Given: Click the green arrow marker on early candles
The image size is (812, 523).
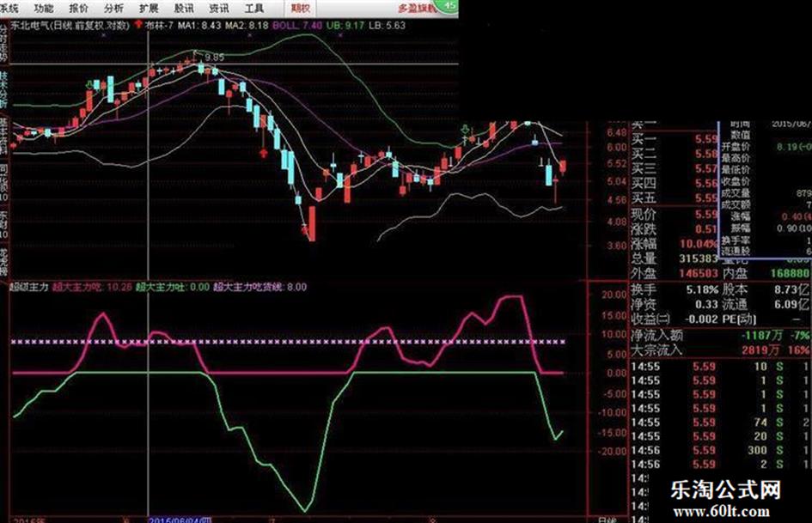Looking at the screenshot, I should point(89,83).
